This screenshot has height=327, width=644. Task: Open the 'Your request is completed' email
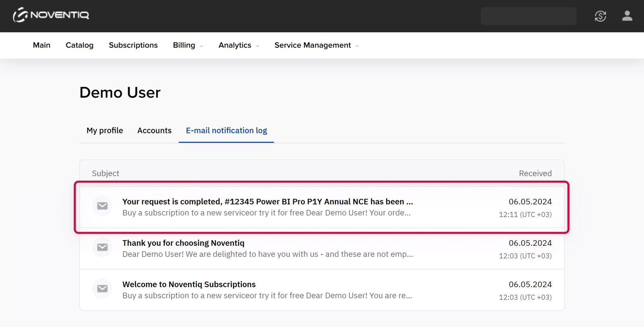[267, 202]
